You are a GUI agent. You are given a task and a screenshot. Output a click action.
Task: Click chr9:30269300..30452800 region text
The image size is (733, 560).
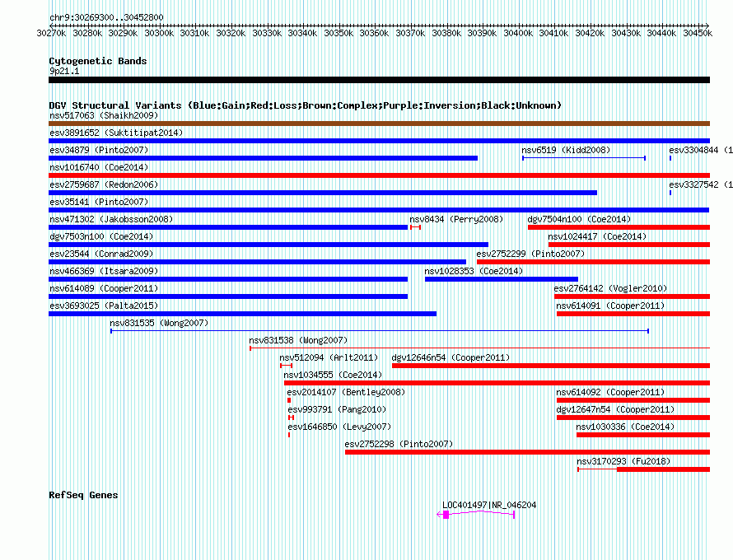[106, 18]
